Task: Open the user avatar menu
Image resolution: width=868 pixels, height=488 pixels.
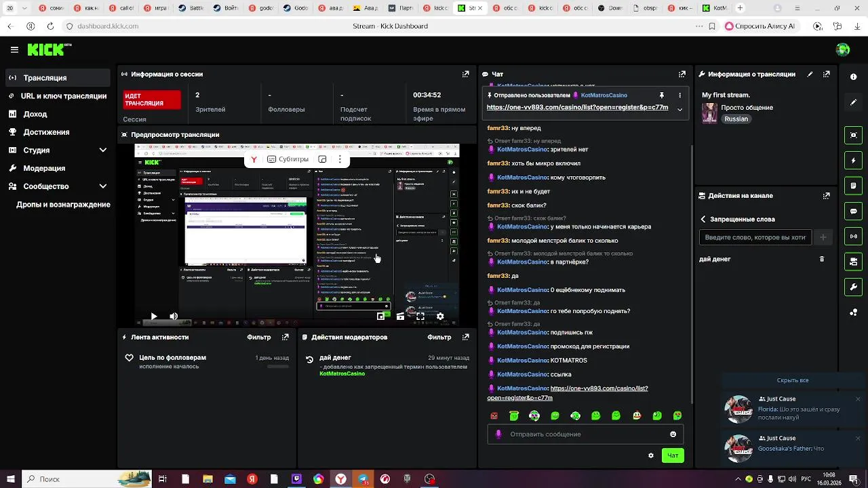Action: (843, 49)
